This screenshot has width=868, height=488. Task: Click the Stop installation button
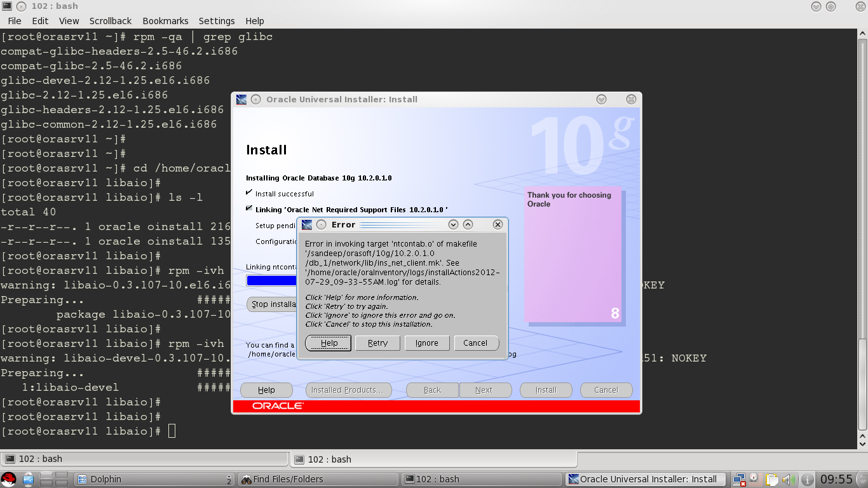click(x=272, y=304)
